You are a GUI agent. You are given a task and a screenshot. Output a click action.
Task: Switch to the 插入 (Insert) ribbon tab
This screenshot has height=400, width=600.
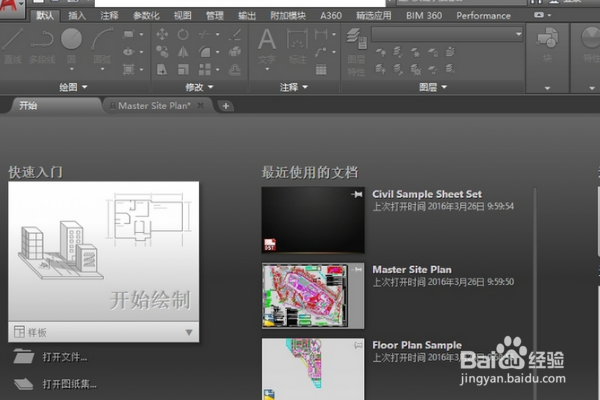point(77,16)
